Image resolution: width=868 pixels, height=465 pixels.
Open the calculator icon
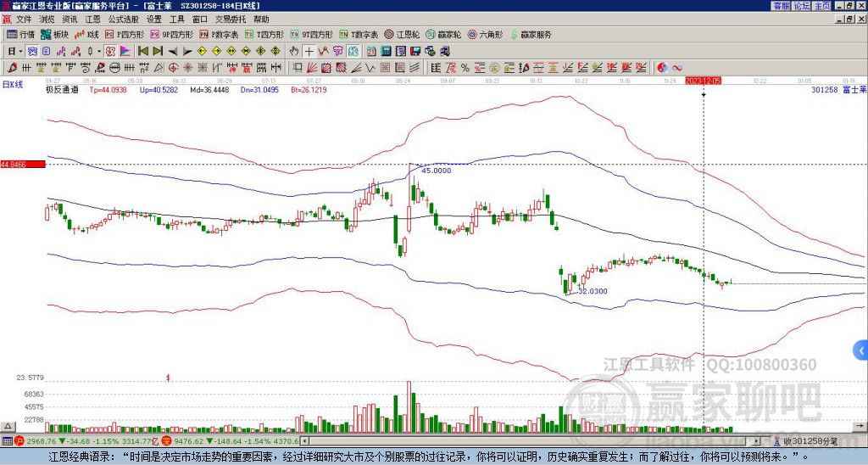pos(386,51)
